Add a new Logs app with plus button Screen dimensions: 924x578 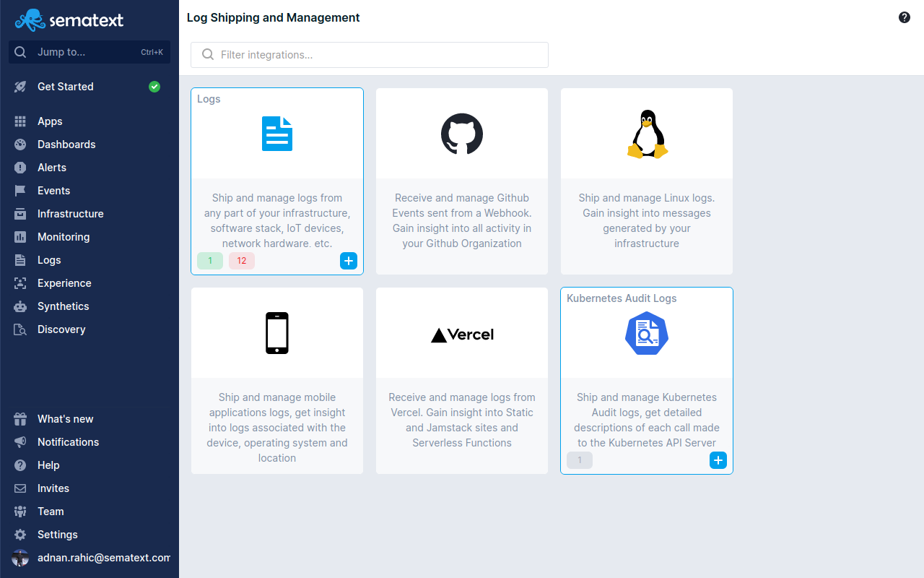click(x=349, y=261)
